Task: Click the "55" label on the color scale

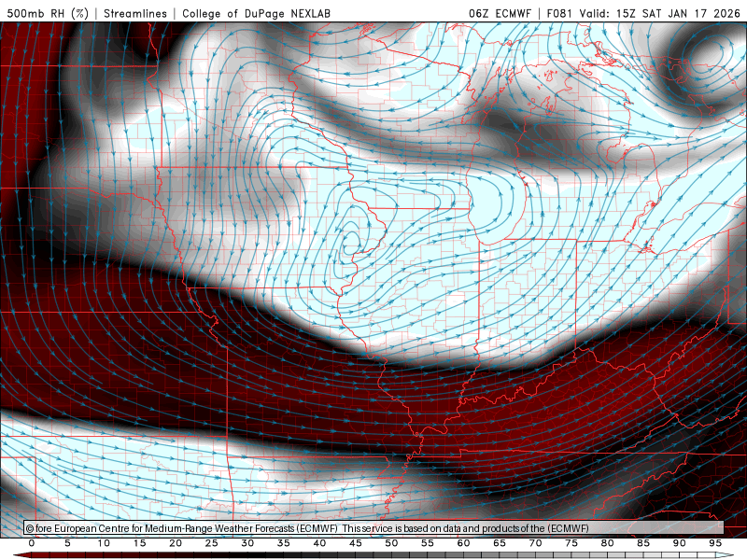Action: tap(428, 543)
